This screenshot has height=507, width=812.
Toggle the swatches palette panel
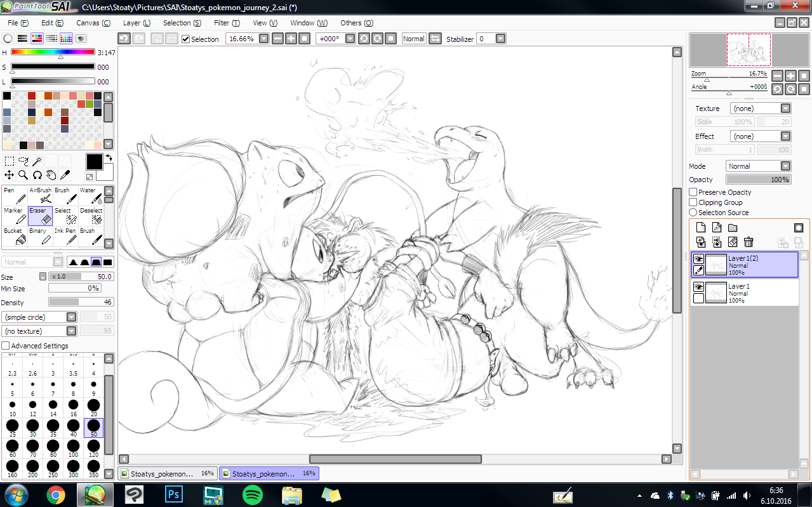pyautogui.click(x=66, y=39)
